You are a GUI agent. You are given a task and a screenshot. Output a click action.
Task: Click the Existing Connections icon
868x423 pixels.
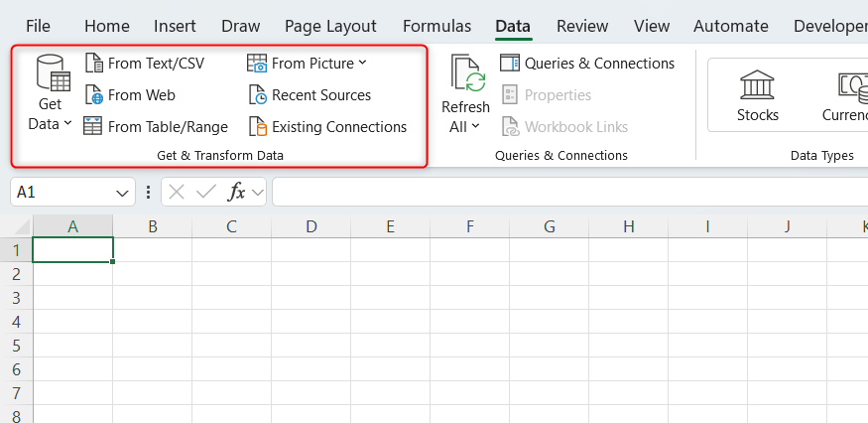(257, 126)
